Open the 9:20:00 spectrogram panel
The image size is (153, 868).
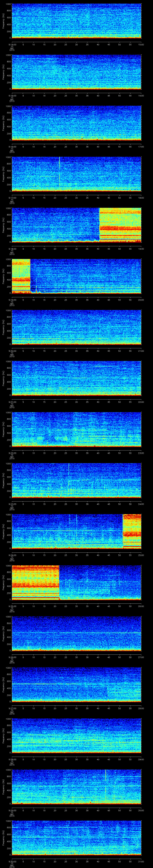[x=76, y=327]
